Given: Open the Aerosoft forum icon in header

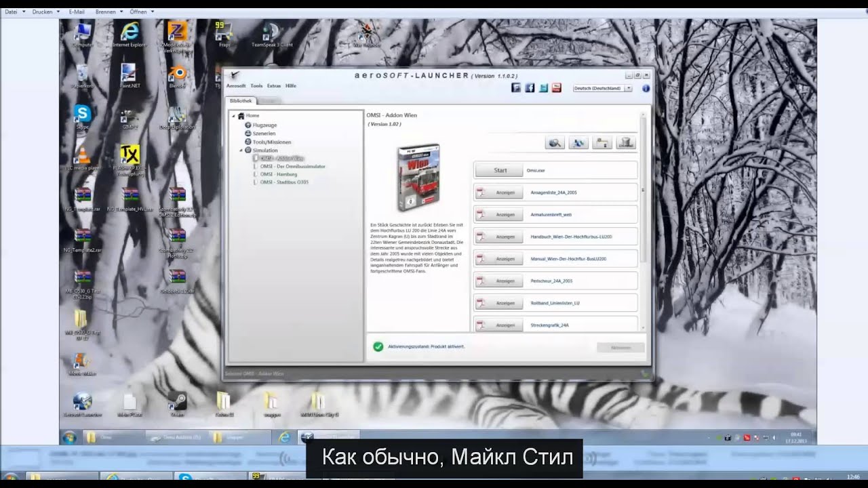Looking at the screenshot, I should (516, 88).
